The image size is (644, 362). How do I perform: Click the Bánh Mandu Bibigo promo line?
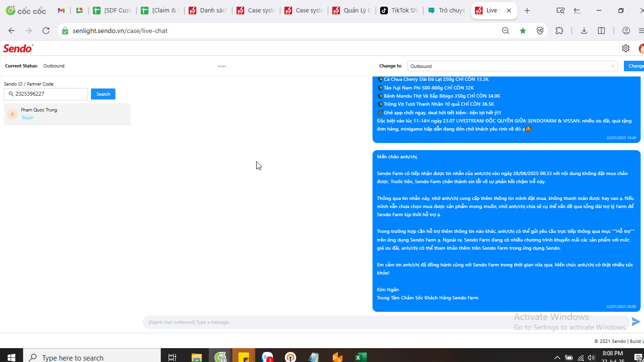point(439,96)
